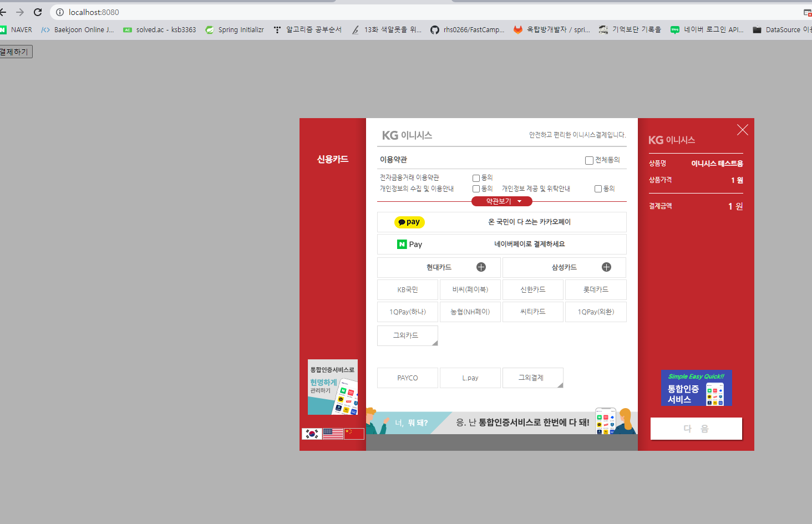Viewport: 812px width, 524px height.
Task: Agree to 전자금융거래 이용약관 checkbox
Action: point(476,178)
